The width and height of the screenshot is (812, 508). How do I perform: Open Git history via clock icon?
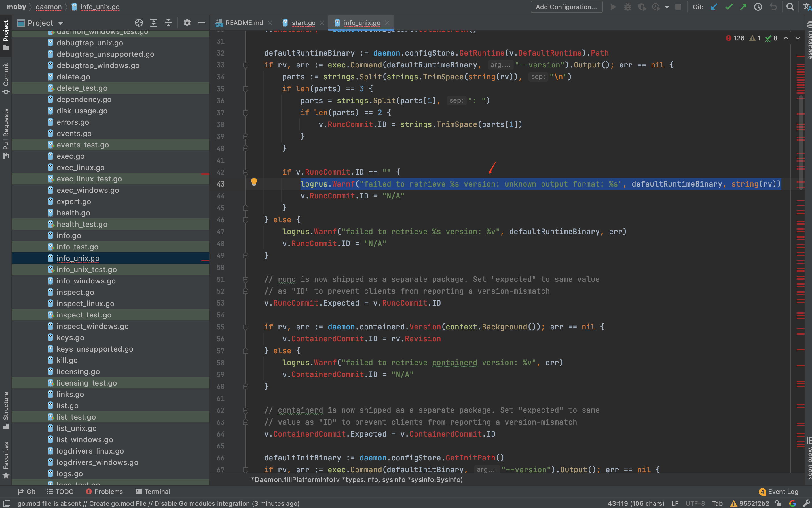(758, 7)
